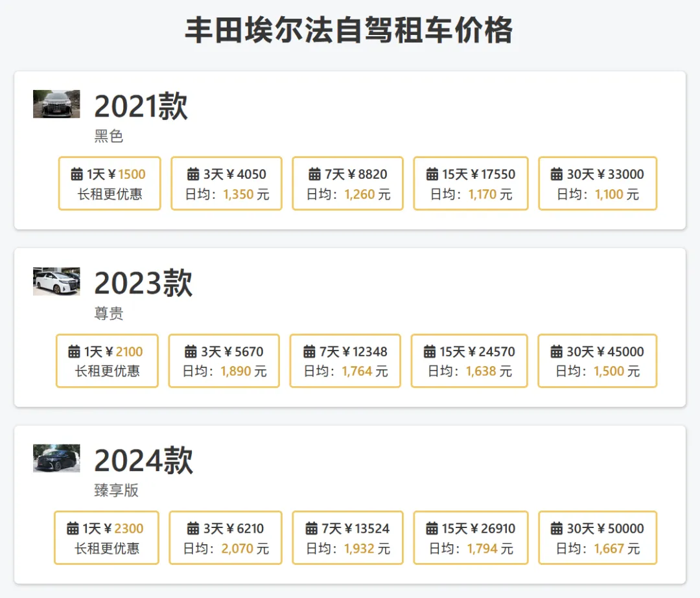Choose the 3天 ¥5670 rental option

pyautogui.click(x=224, y=361)
